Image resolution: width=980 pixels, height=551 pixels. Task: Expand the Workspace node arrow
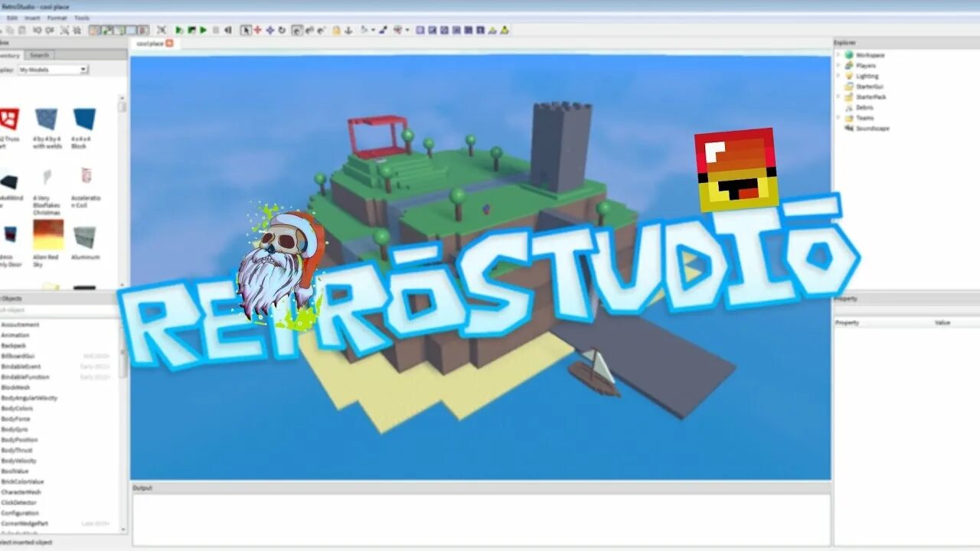point(838,55)
